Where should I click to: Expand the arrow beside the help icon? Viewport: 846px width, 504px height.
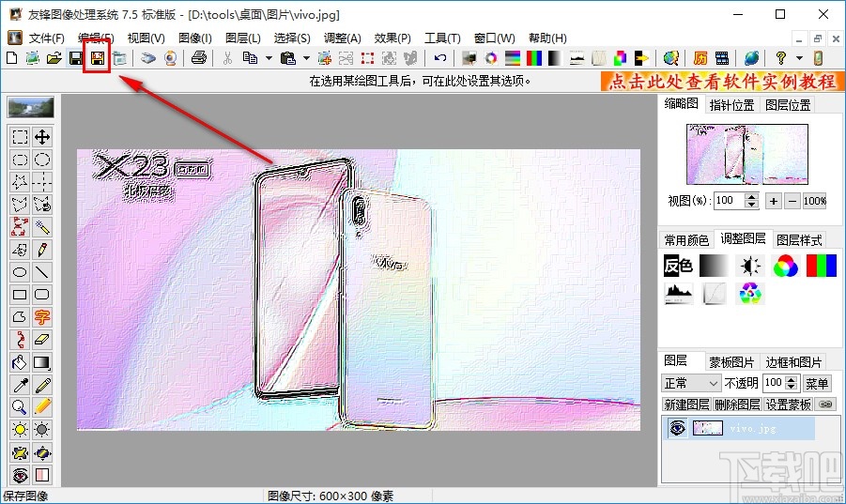point(800,58)
